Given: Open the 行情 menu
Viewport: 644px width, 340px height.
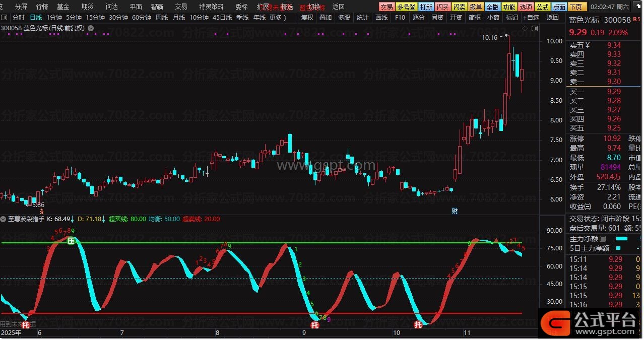Looking at the screenshot, I should tap(42, 7).
